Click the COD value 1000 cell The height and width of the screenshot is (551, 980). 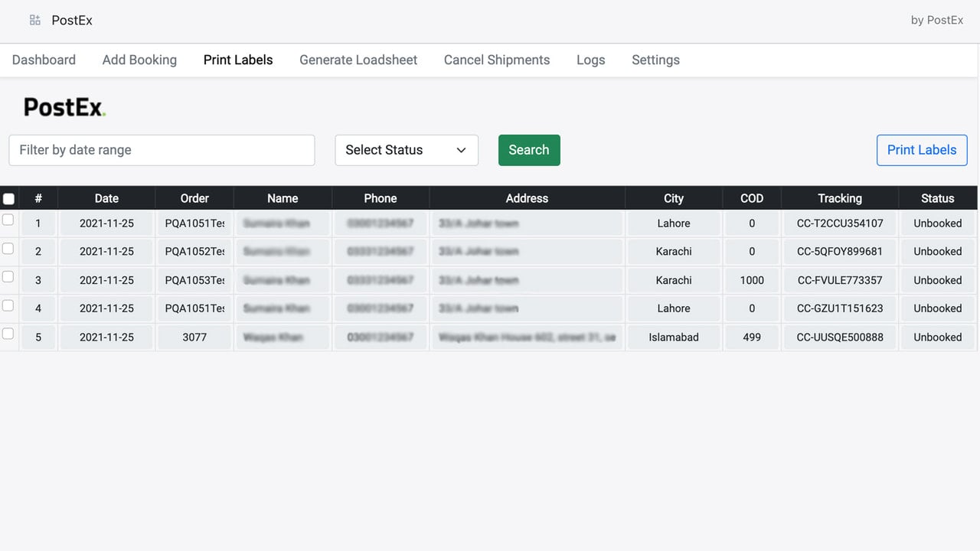pyautogui.click(x=752, y=280)
